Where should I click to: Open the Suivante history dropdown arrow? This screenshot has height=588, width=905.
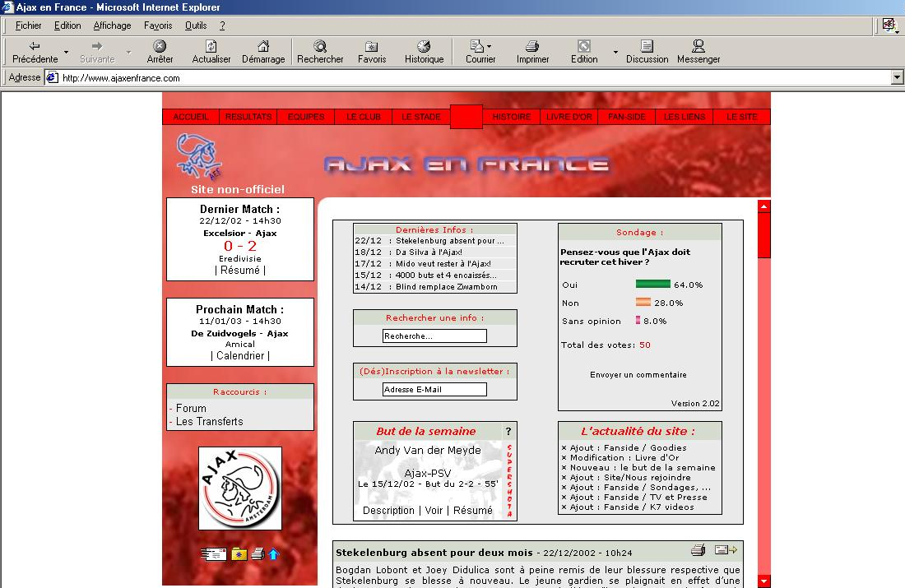tap(128, 53)
